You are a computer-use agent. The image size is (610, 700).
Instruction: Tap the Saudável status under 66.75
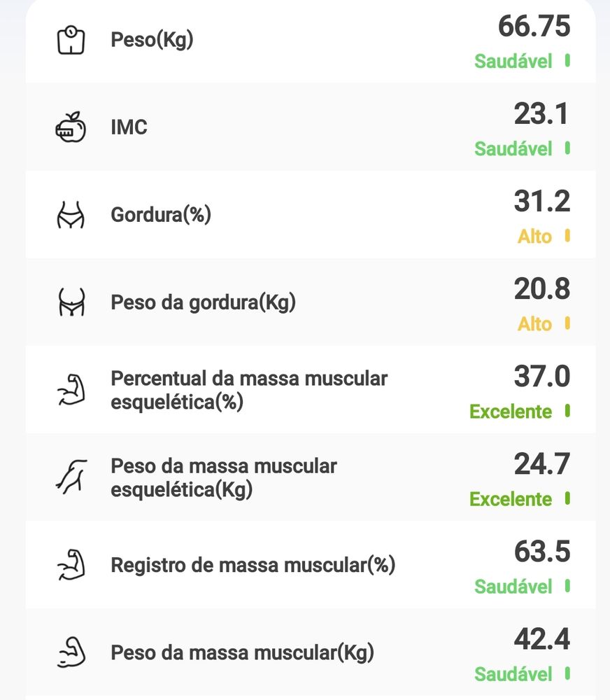click(513, 62)
